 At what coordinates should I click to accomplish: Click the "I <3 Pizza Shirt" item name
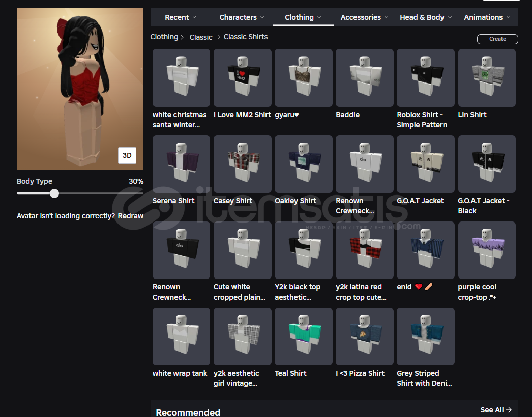coord(360,373)
